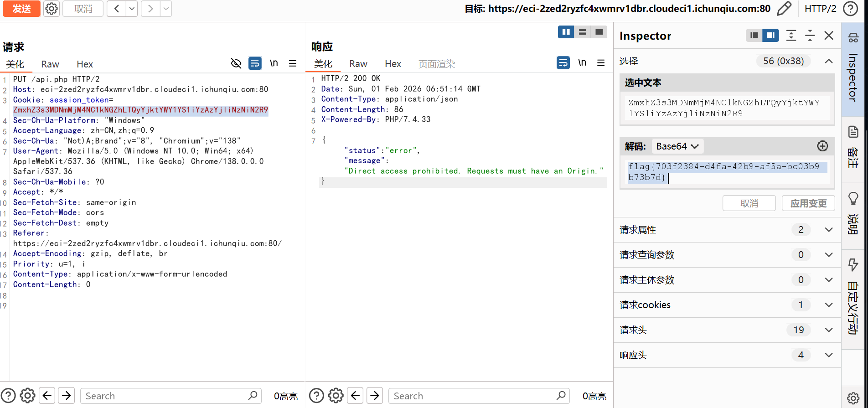Image resolution: width=868 pixels, height=408 pixels.
Task: Open the response Hex tab
Action: [393, 64]
